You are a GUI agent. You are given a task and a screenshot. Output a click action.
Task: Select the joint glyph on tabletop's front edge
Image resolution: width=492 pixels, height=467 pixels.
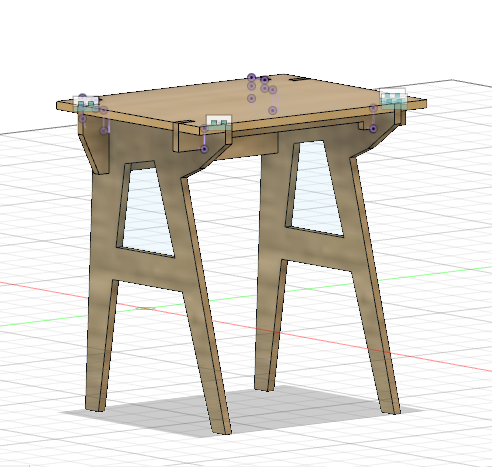219,122
